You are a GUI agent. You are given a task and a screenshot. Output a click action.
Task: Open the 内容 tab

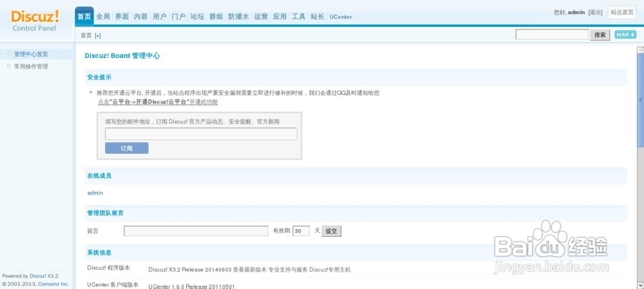(x=141, y=17)
